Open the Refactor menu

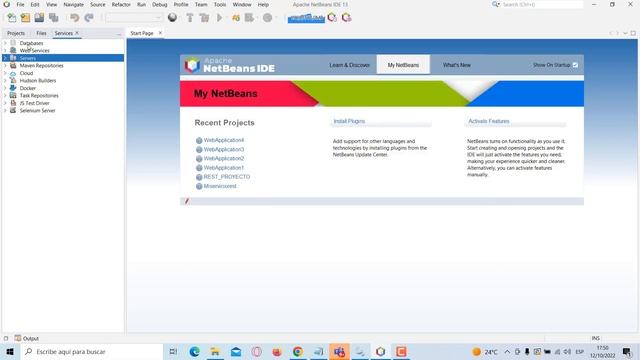click(121, 4)
